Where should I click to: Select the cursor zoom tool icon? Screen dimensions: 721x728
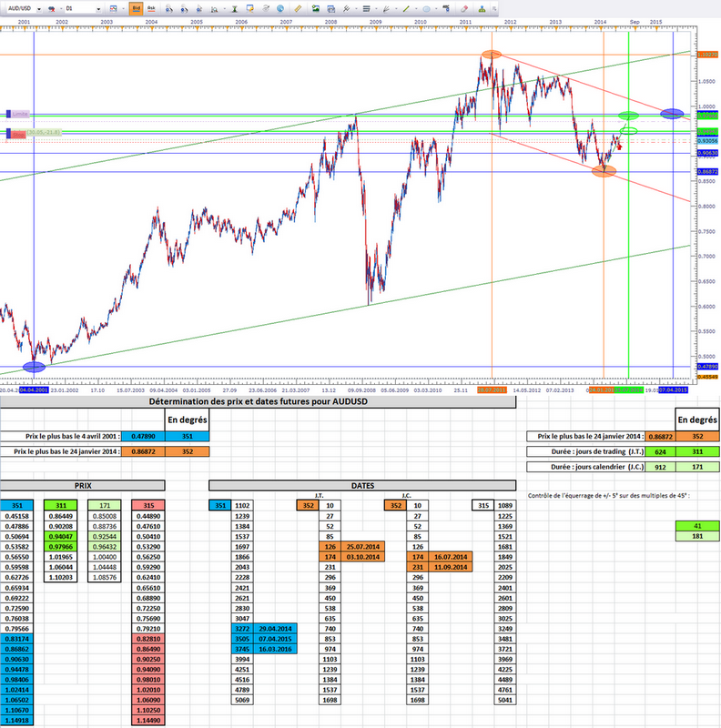point(199,9)
